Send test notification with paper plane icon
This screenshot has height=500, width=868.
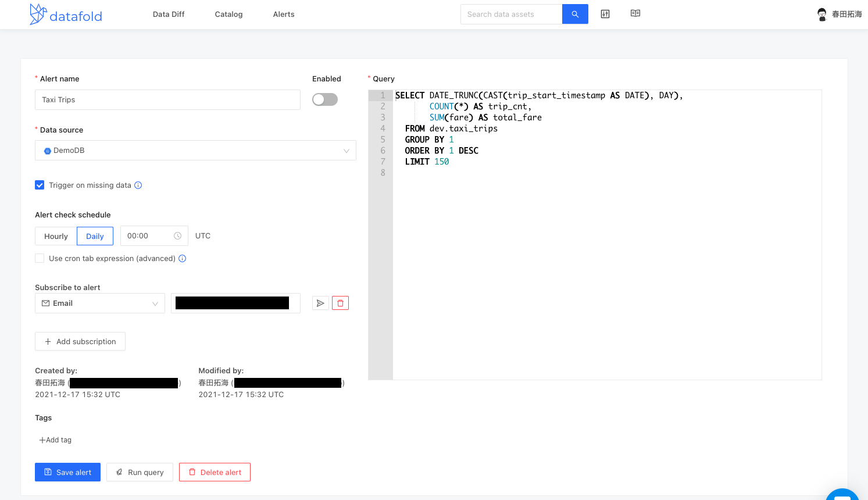(x=320, y=303)
